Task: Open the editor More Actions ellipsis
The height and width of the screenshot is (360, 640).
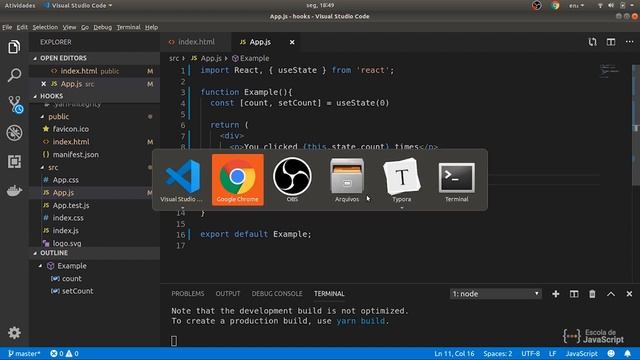Action: click(629, 42)
